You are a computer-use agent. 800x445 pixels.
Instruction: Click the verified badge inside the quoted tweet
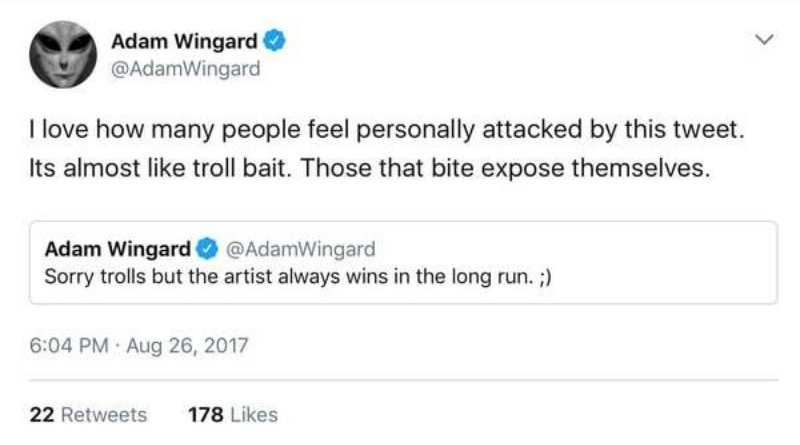coord(207,249)
